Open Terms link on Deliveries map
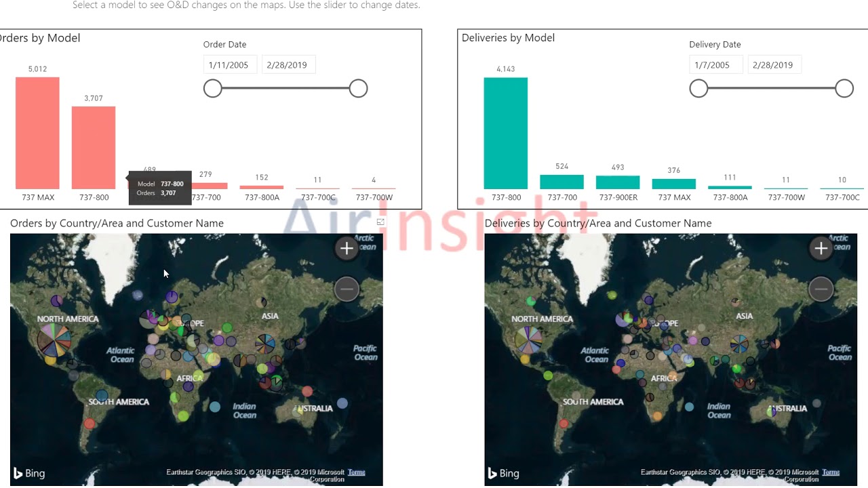Viewport: 868px width, 488px height. [831, 472]
